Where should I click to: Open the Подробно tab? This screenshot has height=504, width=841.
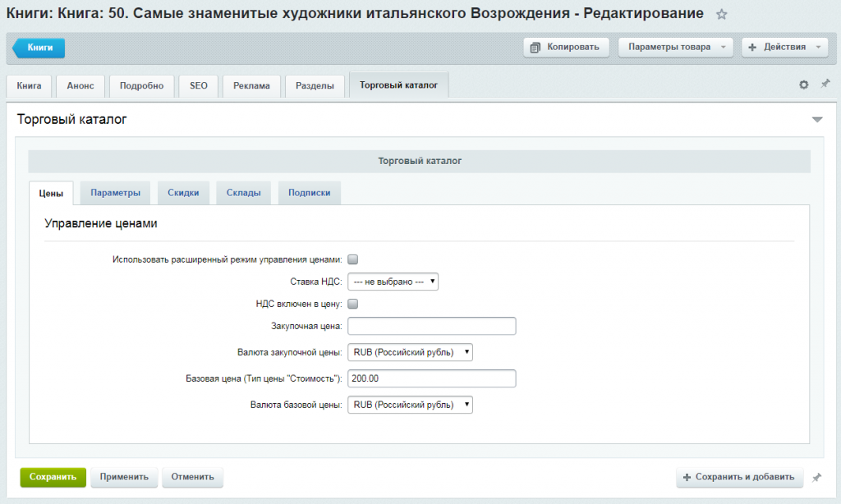click(141, 86)
